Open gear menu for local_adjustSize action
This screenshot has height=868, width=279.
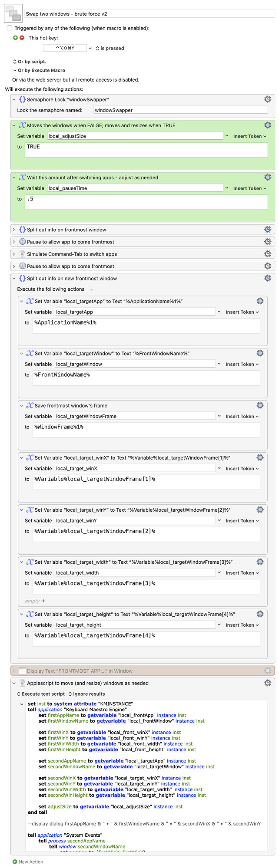click(268, 125)
